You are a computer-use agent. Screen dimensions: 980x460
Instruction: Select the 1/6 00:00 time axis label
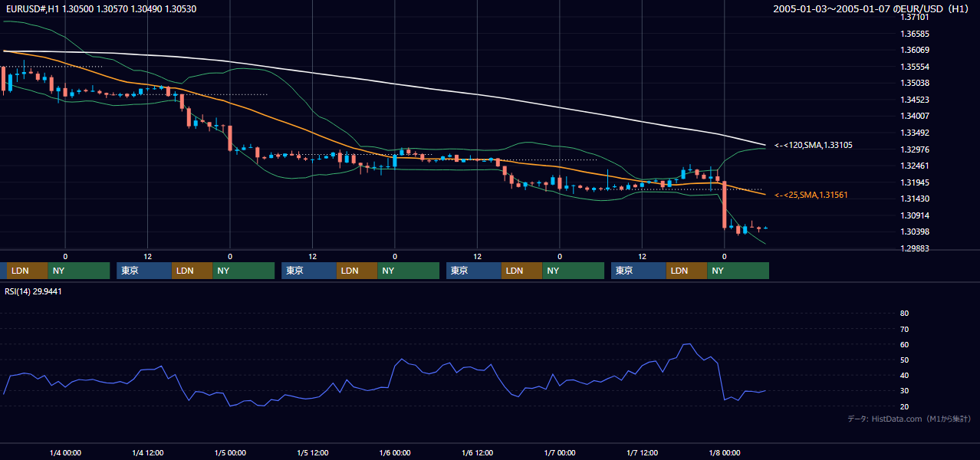click(394, 452)
